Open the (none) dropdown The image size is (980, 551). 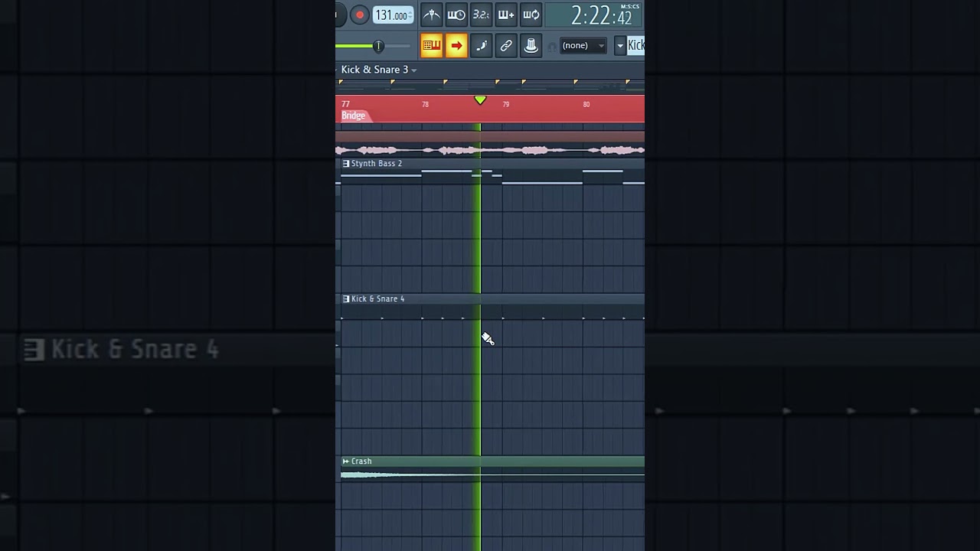click(x=583, y=46)
